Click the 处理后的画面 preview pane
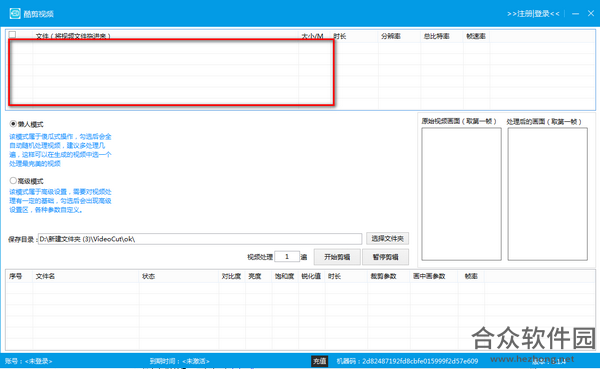Viewport: 600px width, 369px height. (x=547, y=194)
